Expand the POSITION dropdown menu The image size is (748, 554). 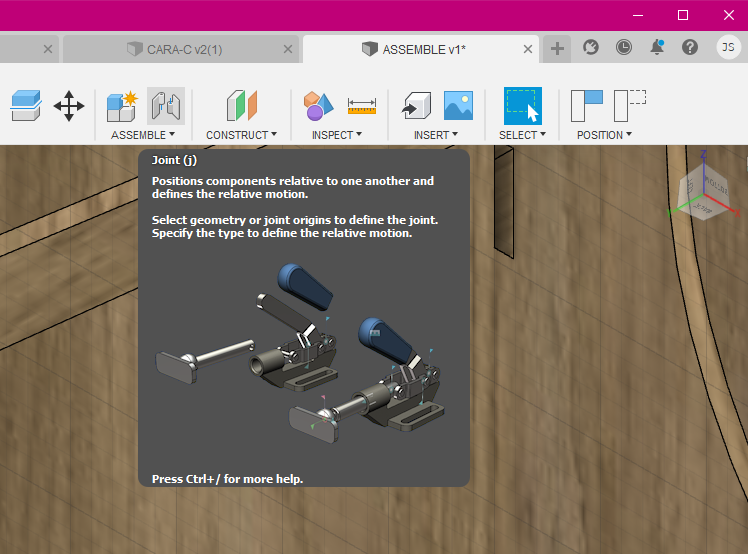click(x=604, y=135)
